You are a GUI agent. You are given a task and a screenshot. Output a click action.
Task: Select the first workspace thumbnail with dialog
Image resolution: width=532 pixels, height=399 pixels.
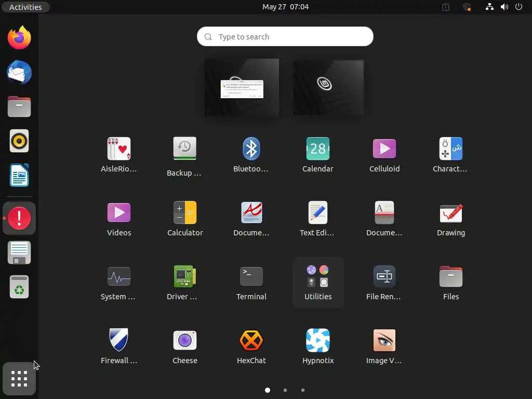pos(242,87)
